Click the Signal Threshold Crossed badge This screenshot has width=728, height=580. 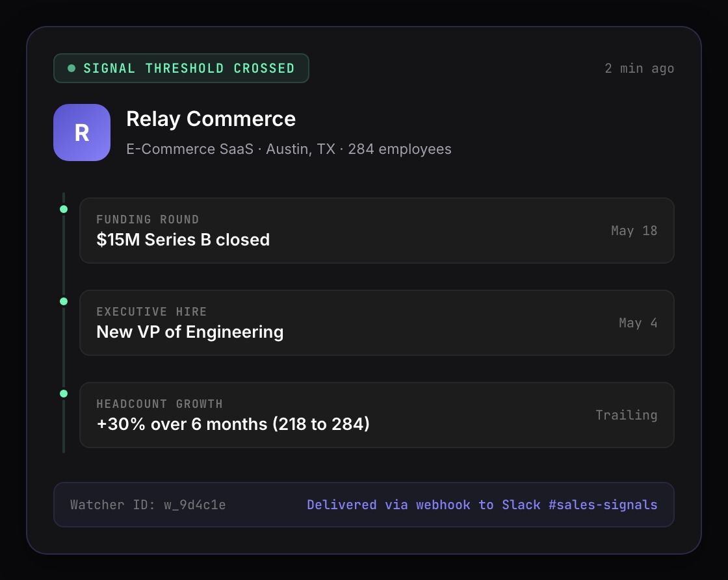click(x=181, y=68)
